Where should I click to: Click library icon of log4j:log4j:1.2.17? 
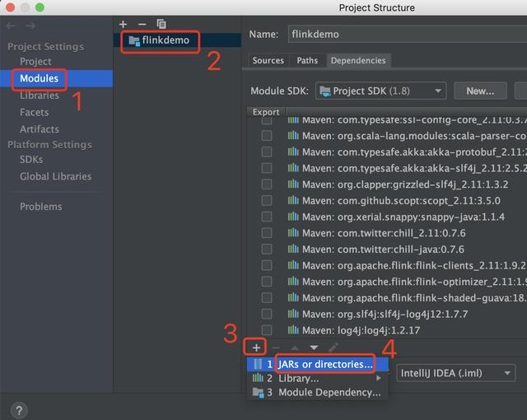point(293,330)
